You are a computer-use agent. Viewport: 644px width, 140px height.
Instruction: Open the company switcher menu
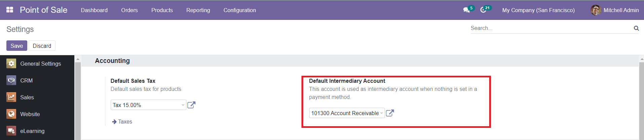pos(538,10)
